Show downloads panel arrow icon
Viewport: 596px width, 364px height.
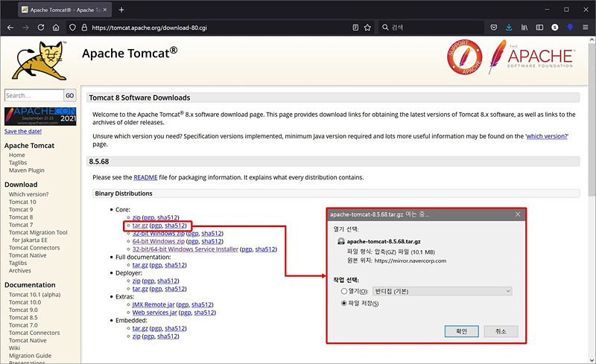coord(509,28)
